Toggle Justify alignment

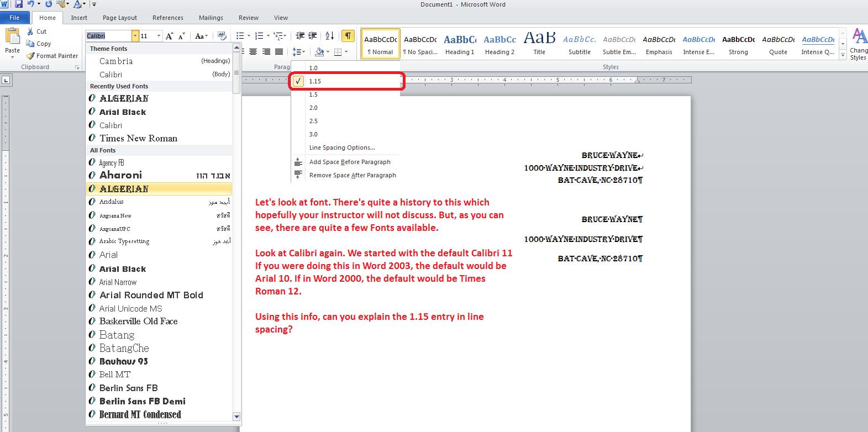280,52
